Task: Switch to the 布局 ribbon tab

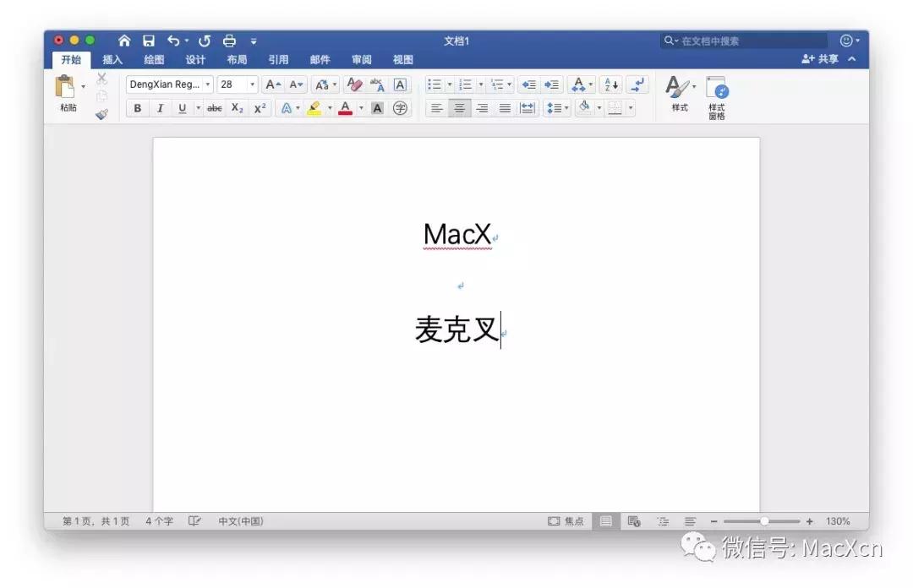Action: pos(237,59)
